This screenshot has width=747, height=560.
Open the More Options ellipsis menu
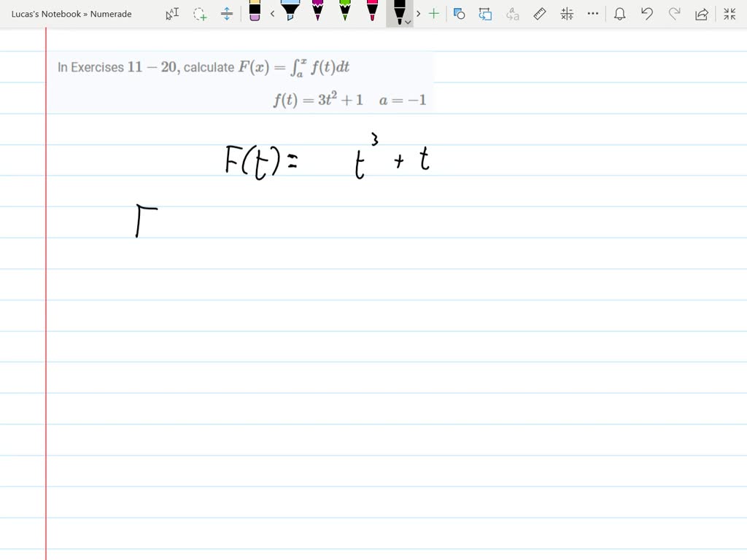pyautogui.click(x=592, y=13)
